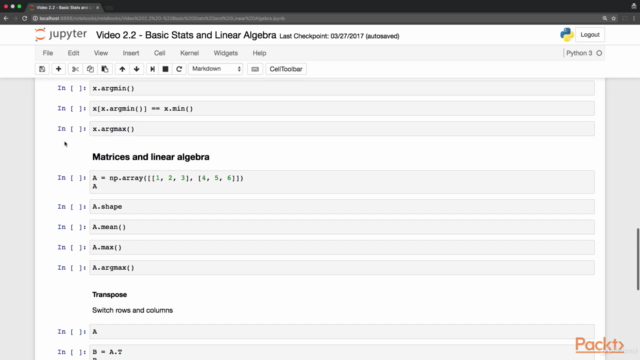This screenshot has height=360, width=640.
Task: Click the browser zoom magnifier icon
Action: [604, 18]
